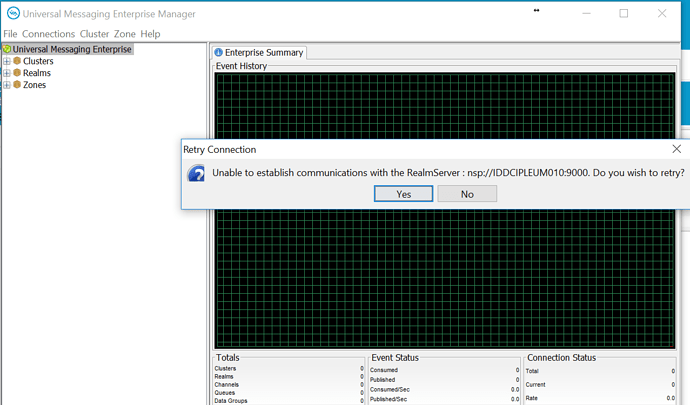Open the Zone menu
The image size is (690, 405).
click(125, 34)
